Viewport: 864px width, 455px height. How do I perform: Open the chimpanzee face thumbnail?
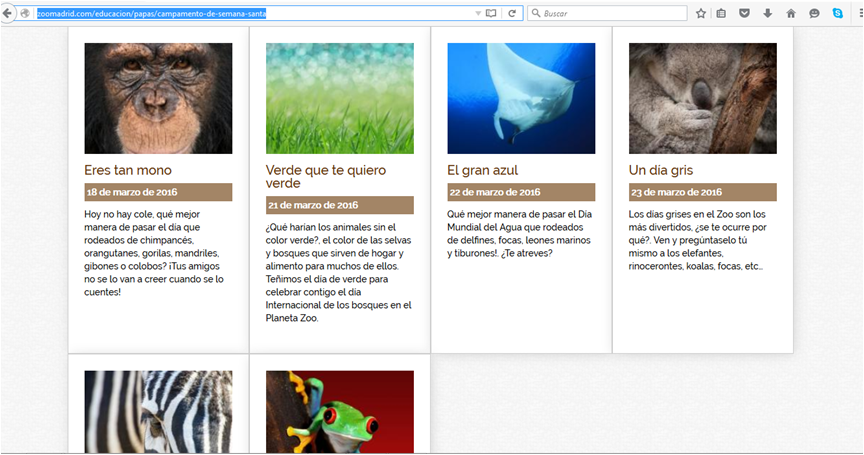coord(158,99)
